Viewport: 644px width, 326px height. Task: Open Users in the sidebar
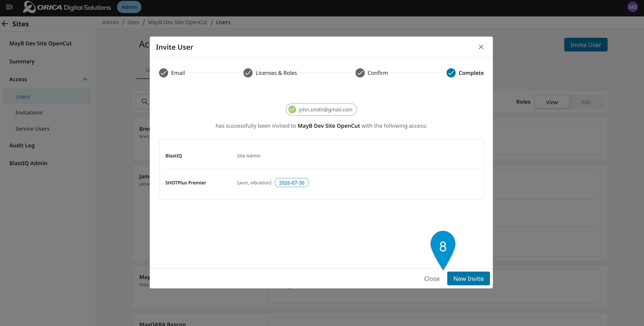tap(47, 96)
